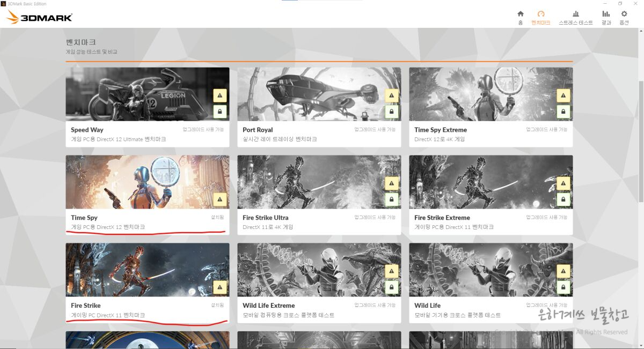
Task: Minimize the 3DMark window
Action: pyautogui.click(x=605, y=3)
